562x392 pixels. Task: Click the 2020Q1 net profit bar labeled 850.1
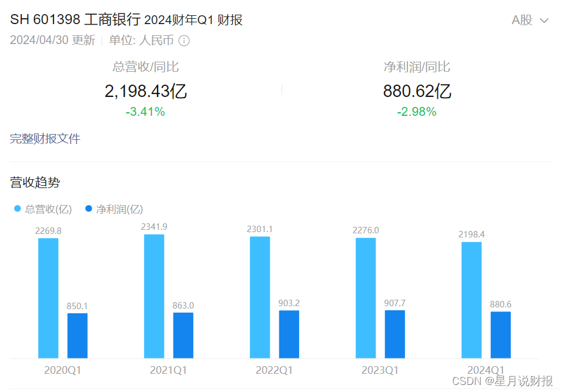[78, 336]
